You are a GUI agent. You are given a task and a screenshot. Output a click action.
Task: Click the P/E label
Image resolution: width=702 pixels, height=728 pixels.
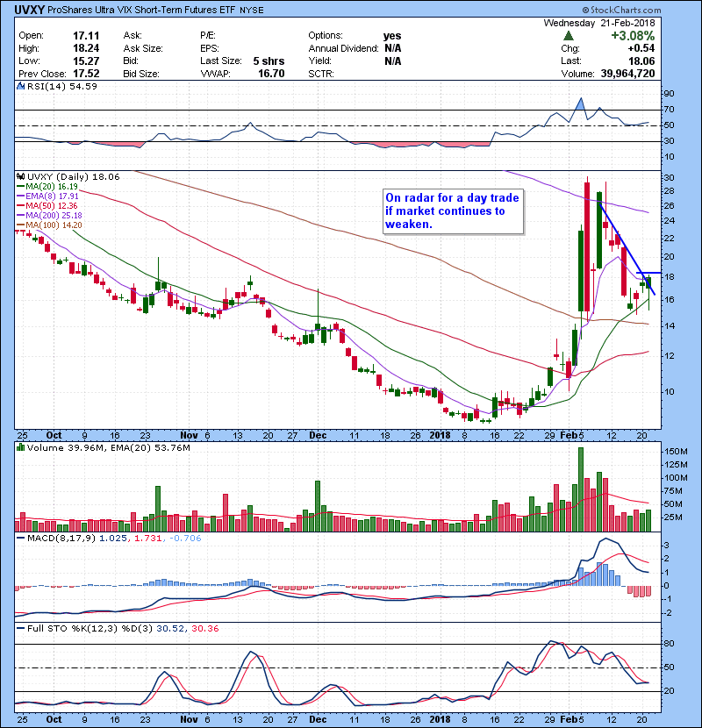[209, 36]
